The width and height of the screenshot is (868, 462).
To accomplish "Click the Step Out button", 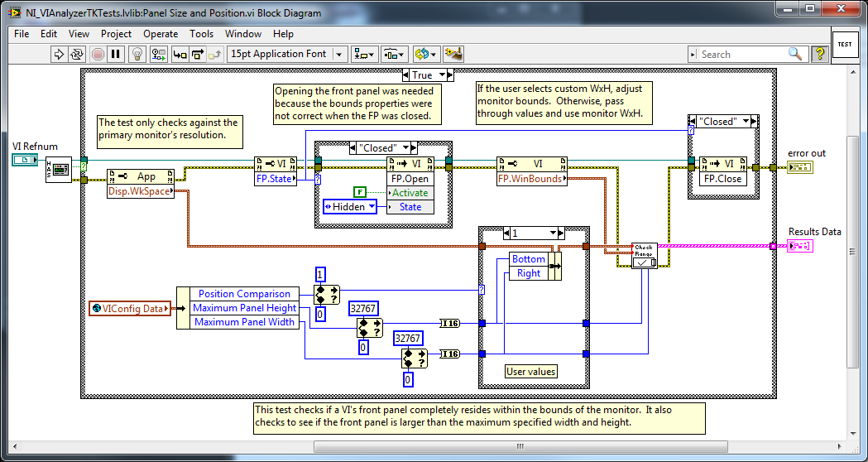I will [215, 55].
